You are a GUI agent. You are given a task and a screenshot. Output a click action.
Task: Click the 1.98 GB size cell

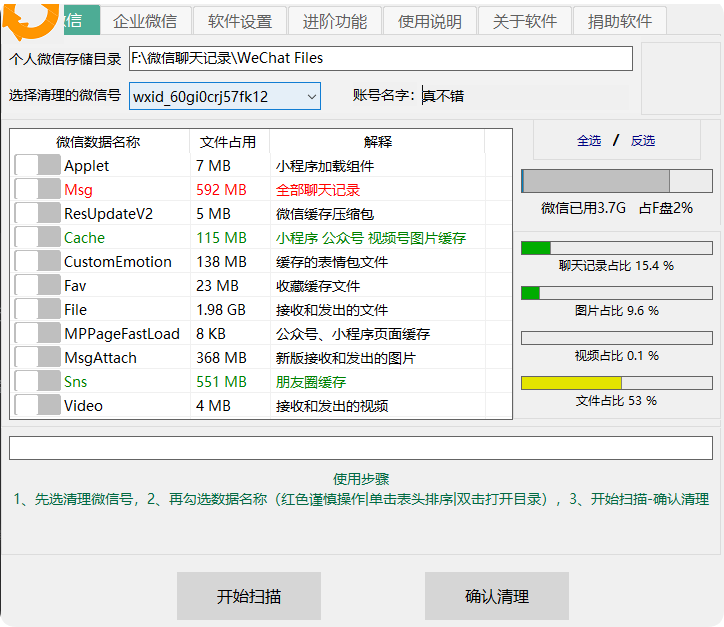click(x=221, y=309)
